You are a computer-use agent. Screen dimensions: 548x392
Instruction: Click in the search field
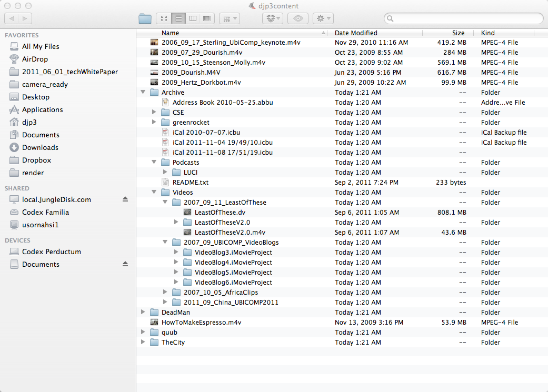466,18
